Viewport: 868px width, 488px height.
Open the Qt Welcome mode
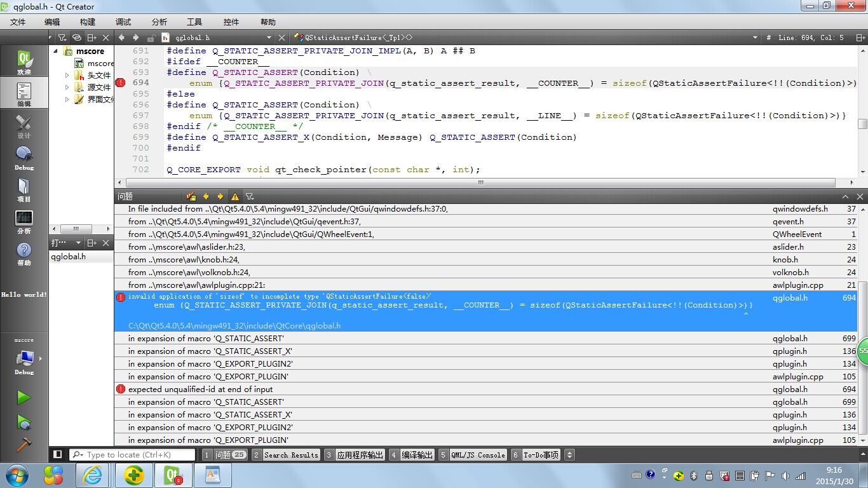(24, 62)
